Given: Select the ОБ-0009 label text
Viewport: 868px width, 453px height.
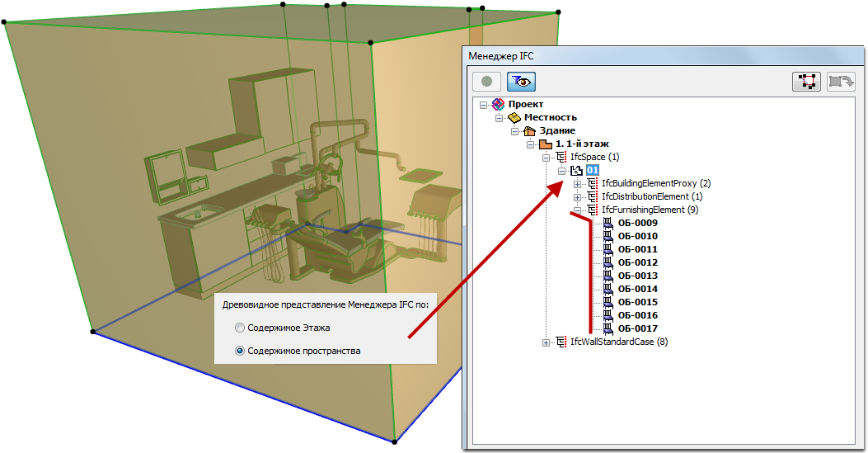Looking at the screenshot, I should pos(638,223).
